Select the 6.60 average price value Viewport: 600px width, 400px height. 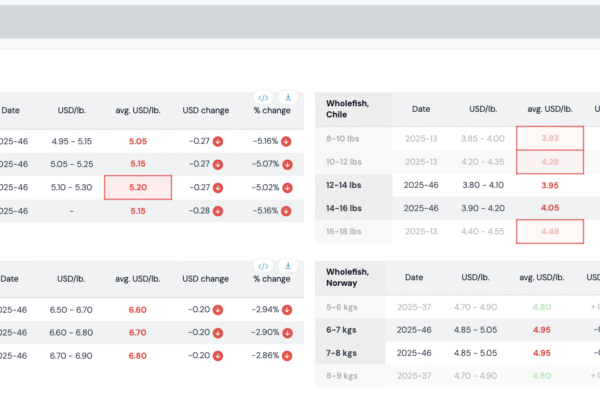[x=137, y=310]
